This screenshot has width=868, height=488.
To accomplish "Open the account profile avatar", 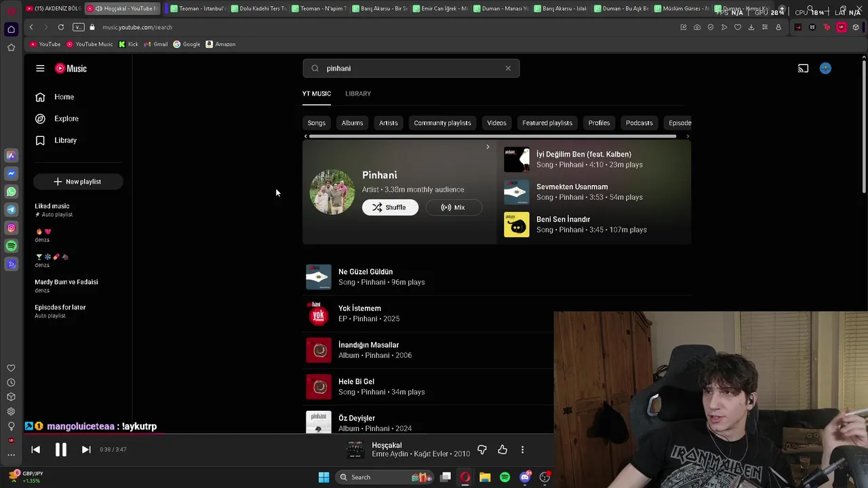I will pyautogui.click(x=825, y=68).
